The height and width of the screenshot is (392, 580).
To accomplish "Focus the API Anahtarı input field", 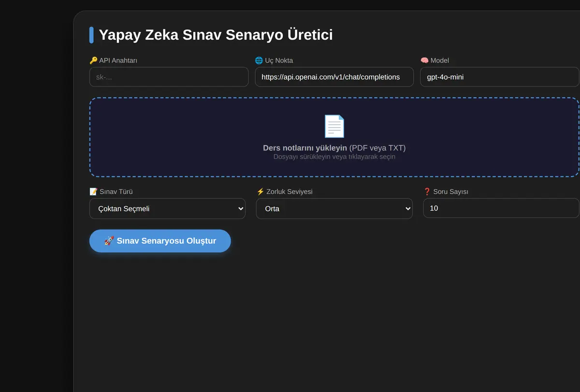I will coord(169,77).
